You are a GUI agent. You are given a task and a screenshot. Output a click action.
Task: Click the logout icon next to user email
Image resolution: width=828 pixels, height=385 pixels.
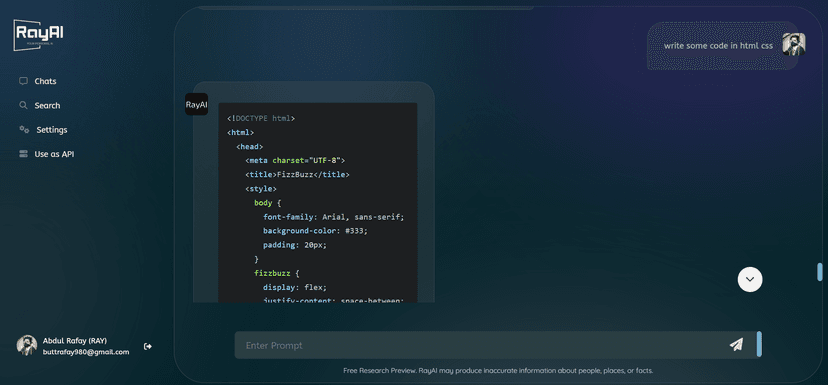(148, 346)
